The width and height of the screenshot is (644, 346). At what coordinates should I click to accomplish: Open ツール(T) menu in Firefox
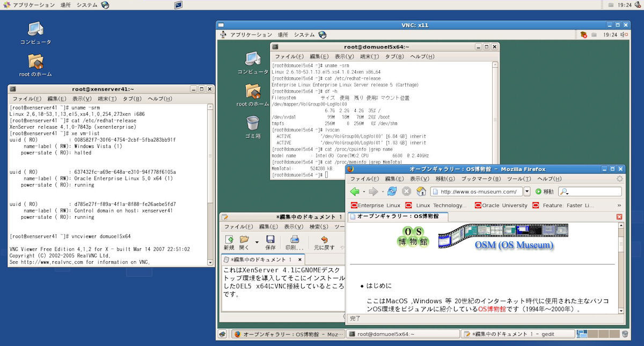(518, 179)
